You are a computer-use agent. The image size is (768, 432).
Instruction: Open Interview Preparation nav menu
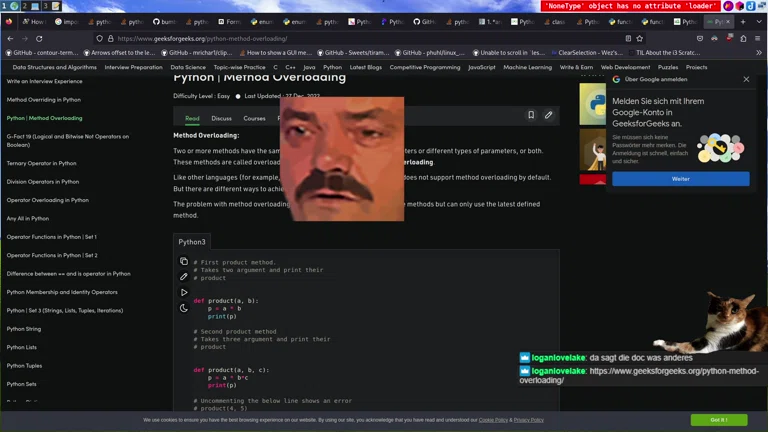[x=133, y=67]
